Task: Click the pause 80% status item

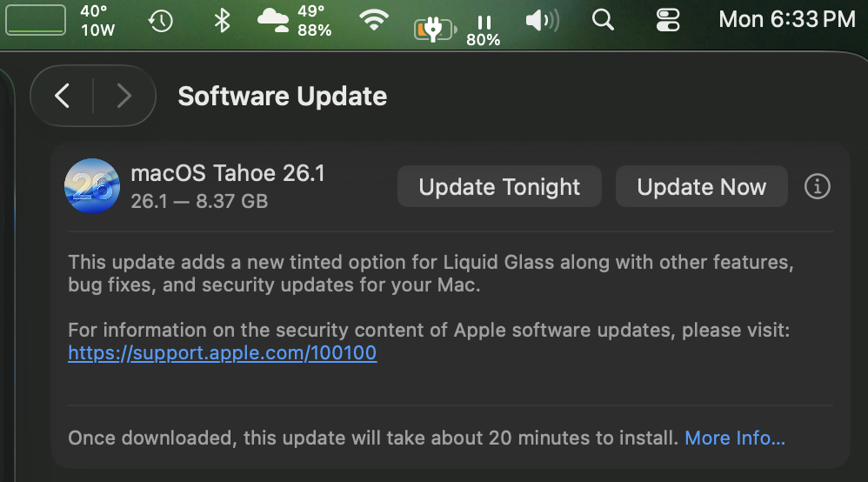Action: pyautogui.click(x=484, y=30)
